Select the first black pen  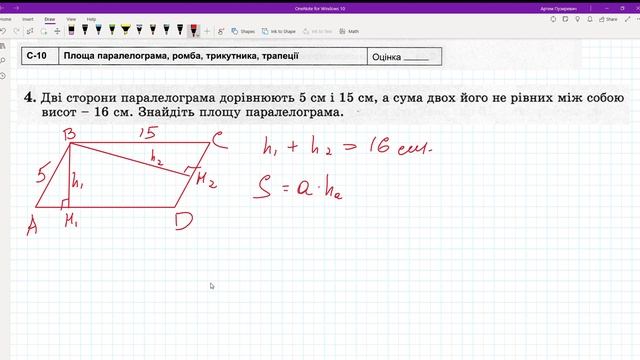pyautogui.click(x=85, y=30)
